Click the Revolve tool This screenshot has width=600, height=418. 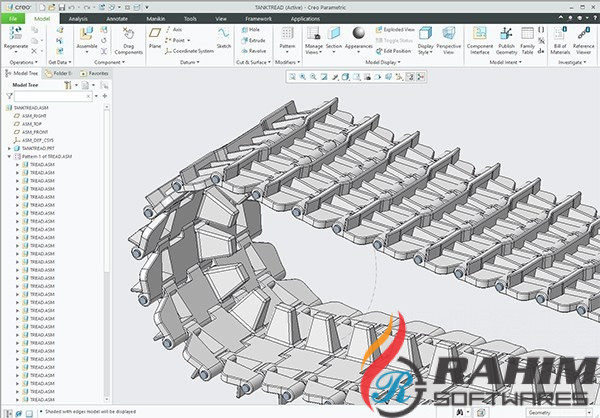(x=253, y=51)
